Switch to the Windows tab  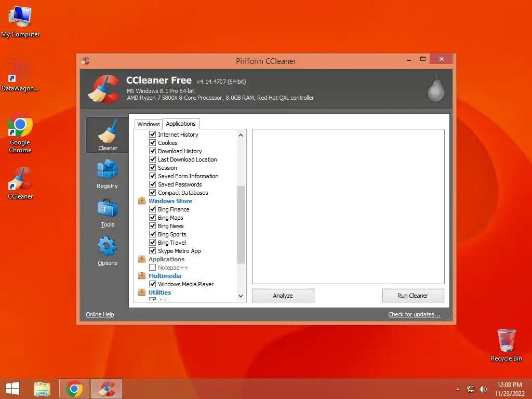(x=148, y=124)
